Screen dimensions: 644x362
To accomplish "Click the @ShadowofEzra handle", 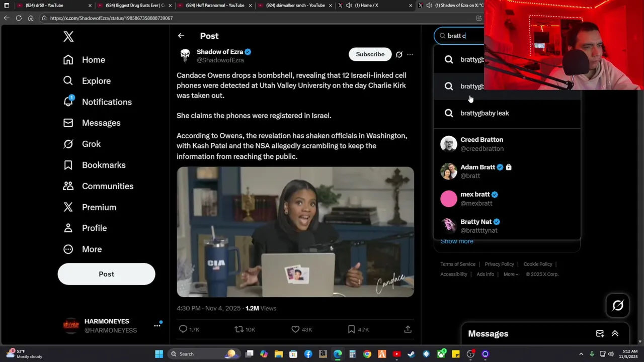I will click(220, 60).
